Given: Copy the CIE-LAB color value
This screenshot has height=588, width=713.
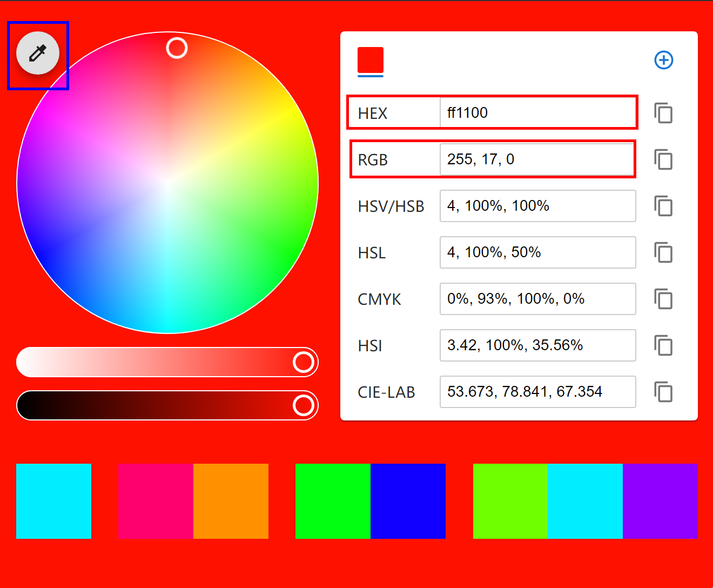Looking at the screenshot, I should click(663, 392).
